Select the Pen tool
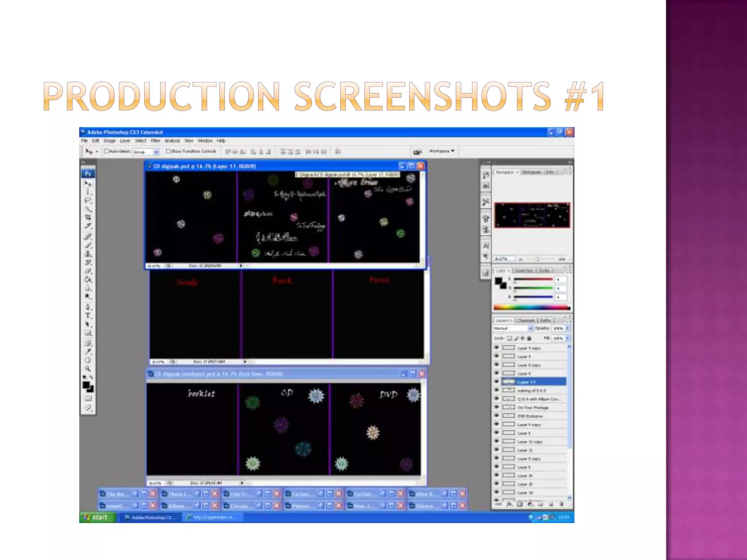This screenshot has width=747, height=560. (88, 307)
